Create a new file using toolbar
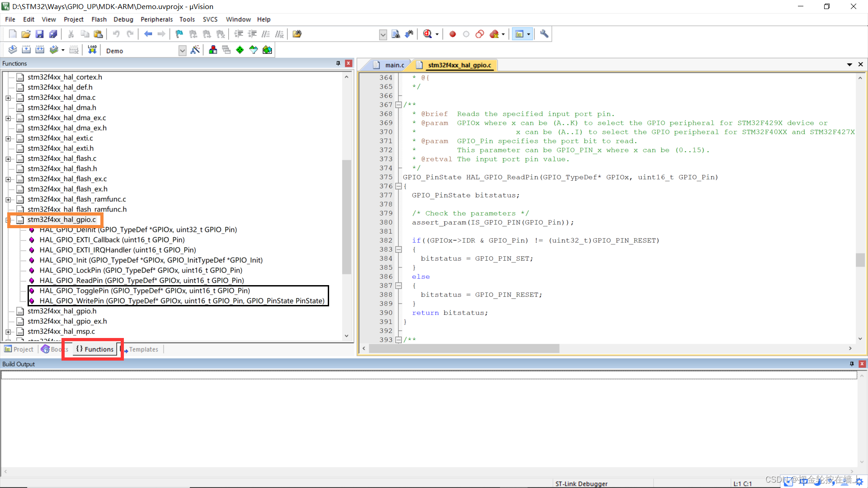 pyautogui.click(x=13, y=34)
